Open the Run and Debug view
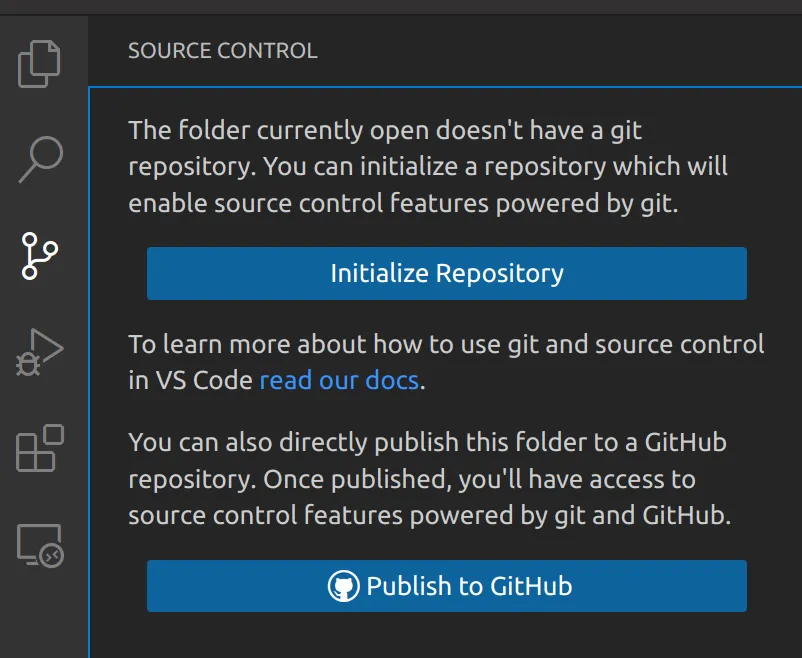The height and width of the screenshot is (658, 802). point(40,352)
